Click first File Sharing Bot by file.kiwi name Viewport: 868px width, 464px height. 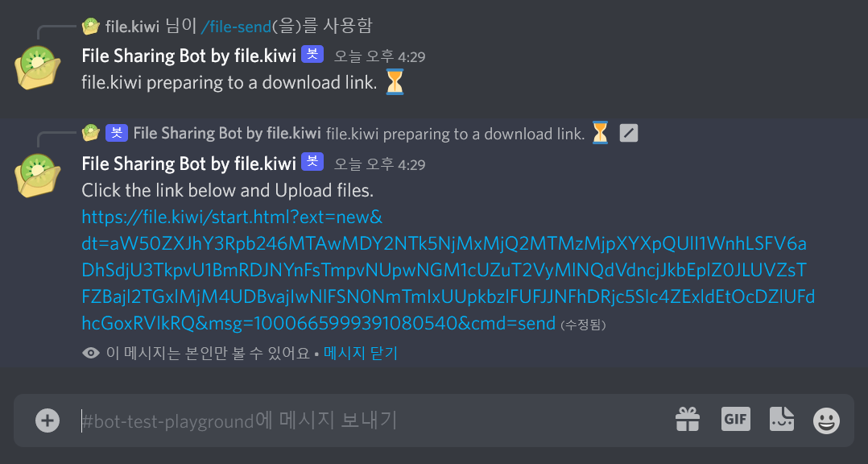(188, 56)
